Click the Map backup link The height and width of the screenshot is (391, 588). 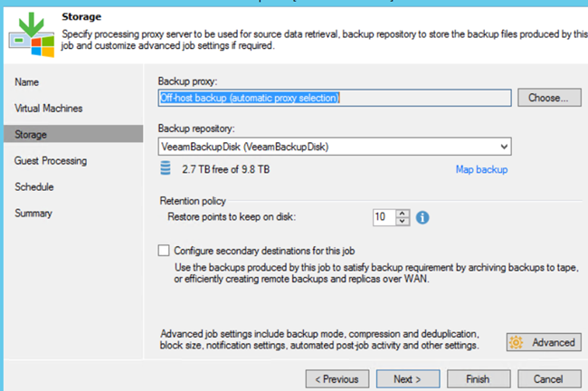pos(482,169)
